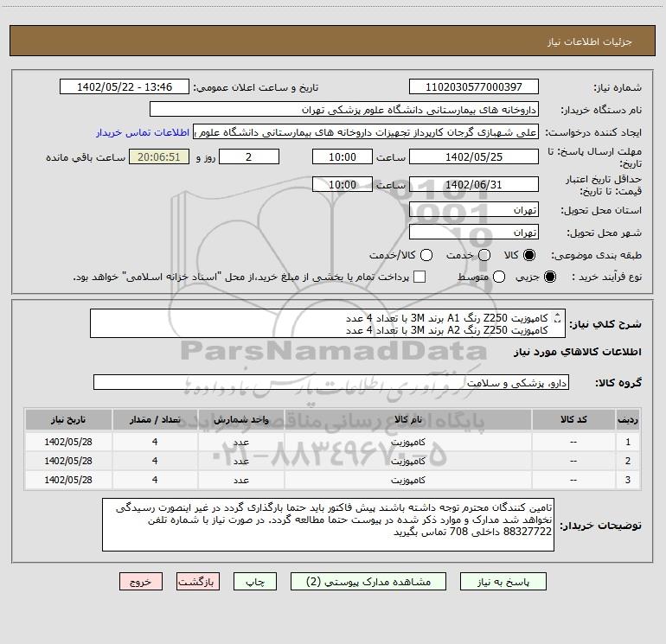This screenshot has height=644, width=666.
Task: Click کامپوزیت in table row 1
Action: click(x=407, y=442)
